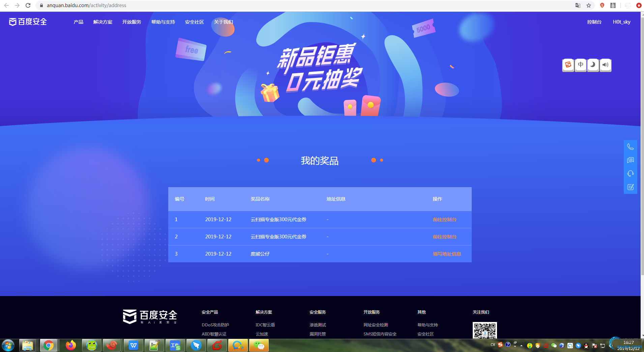Click the 百度安全 footer logo
Screen dimensions: 644x352
click(x=150, y=317)
